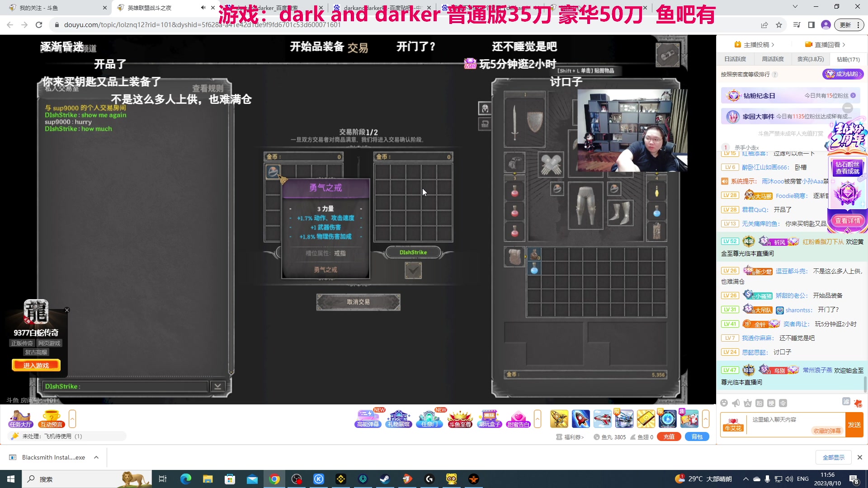This screenshot has width=868, height=488.
Task: Expand the center activity icons arrow
Action: click(538, 419)
